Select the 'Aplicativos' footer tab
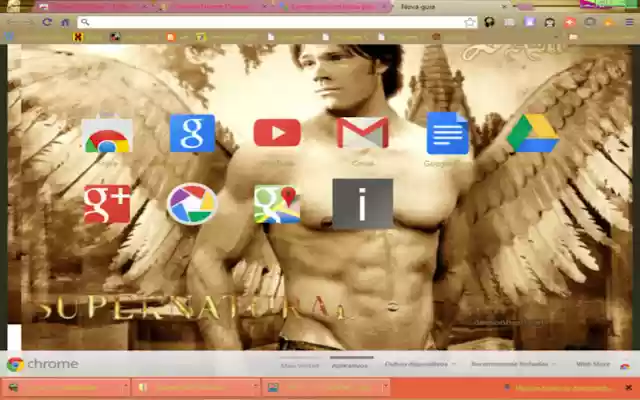This screenshot has width=640, height=400. (x=350, y=365)
